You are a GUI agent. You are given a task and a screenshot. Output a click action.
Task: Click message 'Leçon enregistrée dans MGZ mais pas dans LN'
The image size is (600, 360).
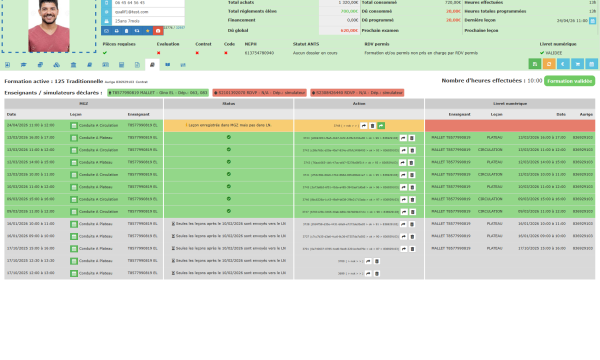229,125
